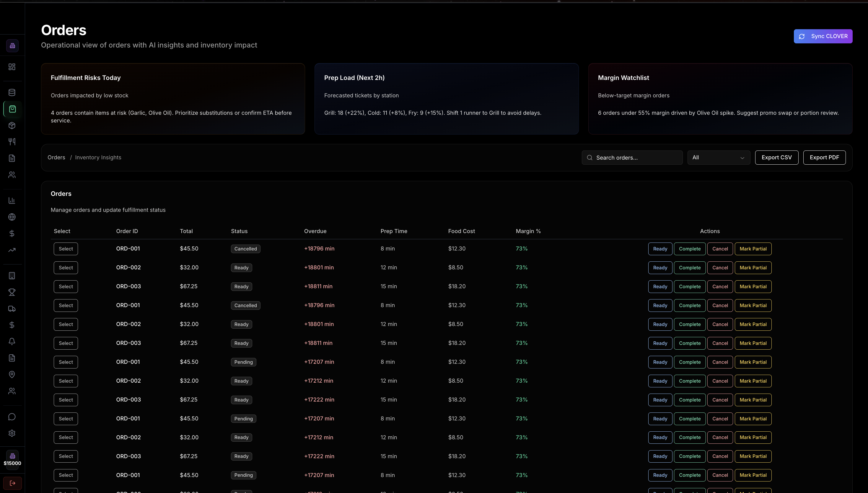Click Export CSV

[x=777, y=158]
